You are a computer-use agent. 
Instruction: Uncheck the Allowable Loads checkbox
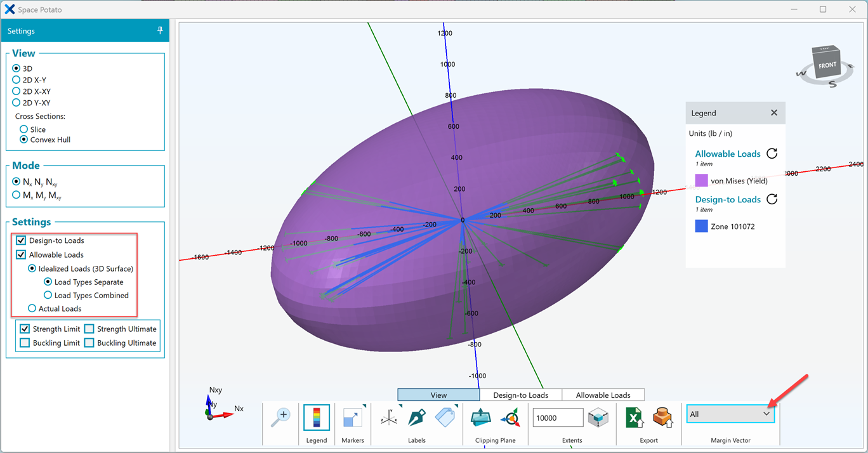21,254
